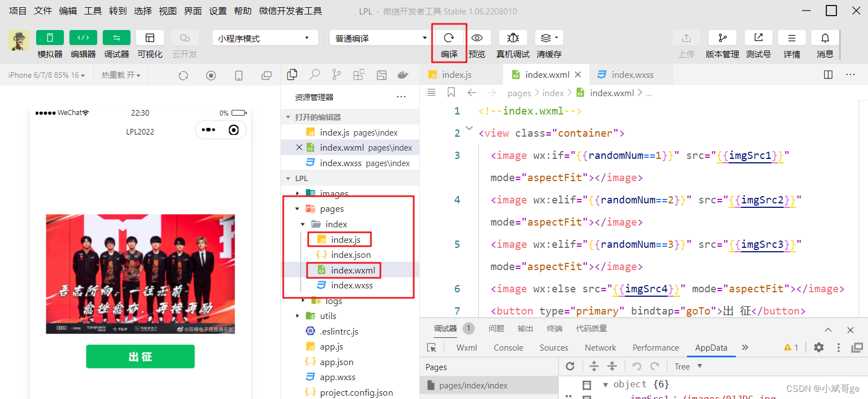
Task: Toggle the Debugger (调试器) panel button
Action: [x=117, y=38]
